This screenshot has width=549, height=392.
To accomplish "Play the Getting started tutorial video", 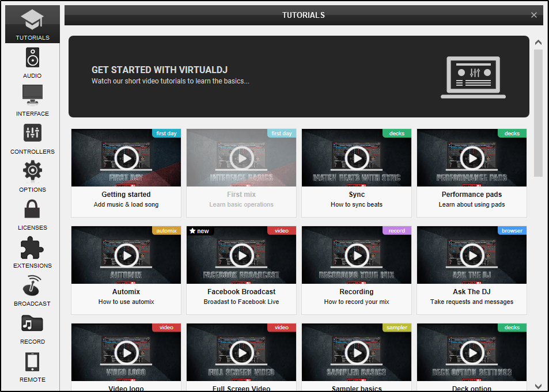I will (x=126, y=158).
